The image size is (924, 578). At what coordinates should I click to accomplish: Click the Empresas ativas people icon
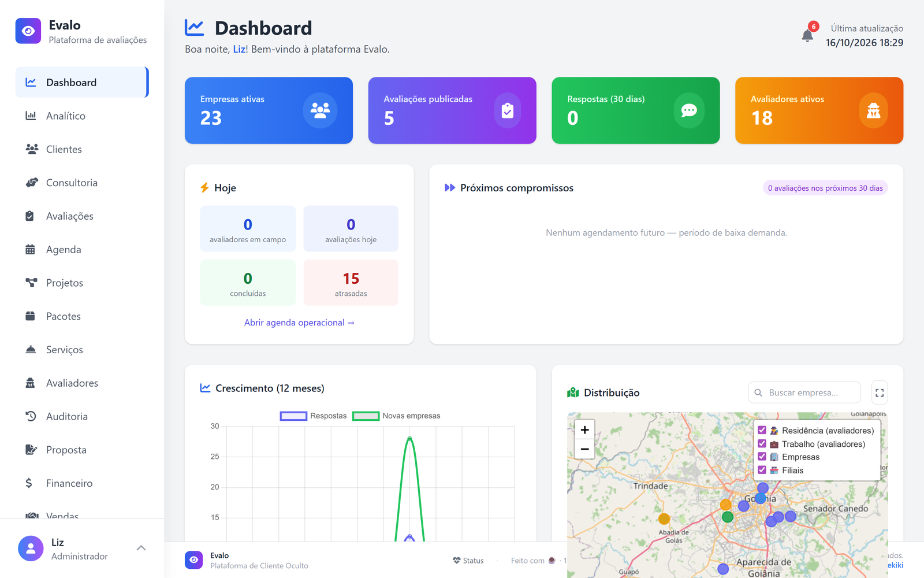(x=320, y=110)
